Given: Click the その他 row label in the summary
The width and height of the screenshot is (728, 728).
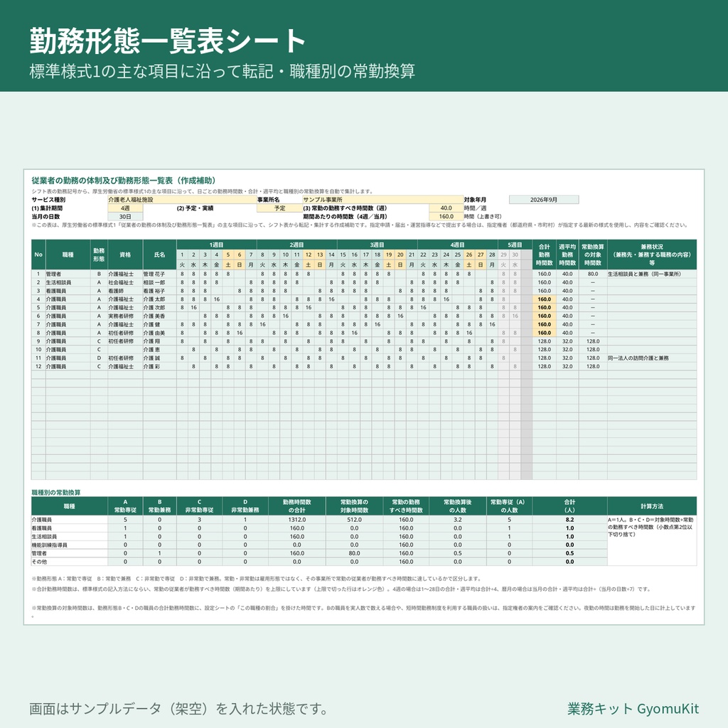Looking at the screenshot, I should pyautogui.click(x=69, y=562).
